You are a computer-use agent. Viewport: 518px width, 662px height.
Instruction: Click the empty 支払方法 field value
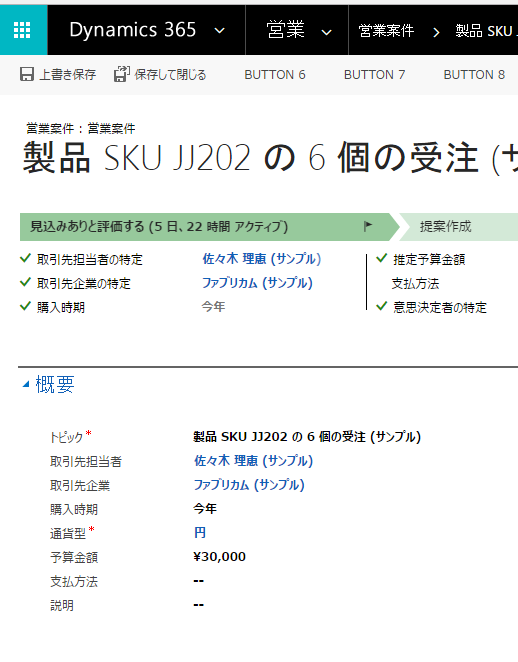click(x=198, y=581)
